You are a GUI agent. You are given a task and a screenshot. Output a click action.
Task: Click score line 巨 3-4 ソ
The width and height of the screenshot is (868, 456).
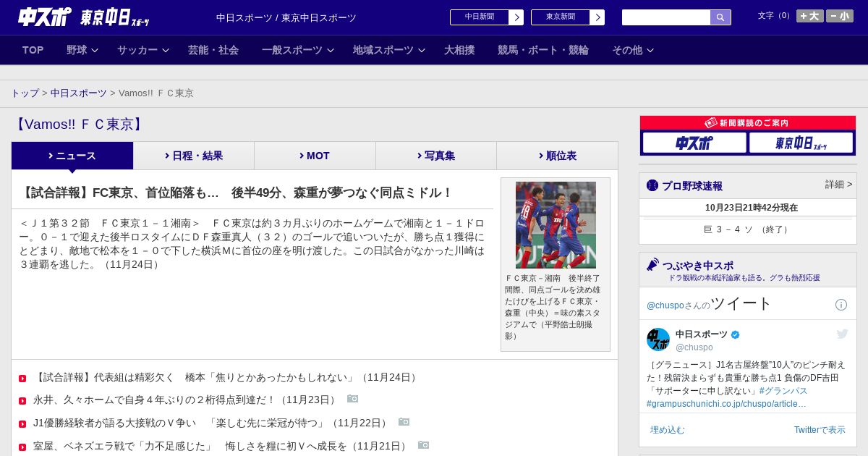click(747, 229)
